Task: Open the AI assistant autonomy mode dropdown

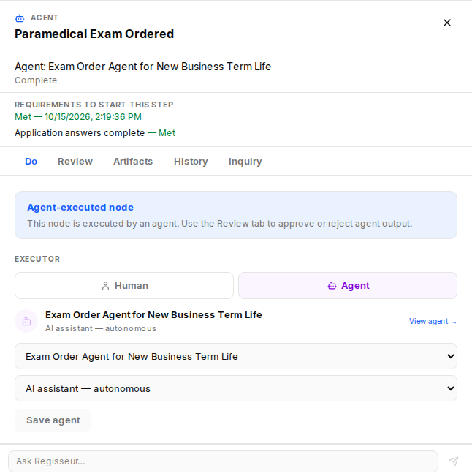Action: click(236, 388)
